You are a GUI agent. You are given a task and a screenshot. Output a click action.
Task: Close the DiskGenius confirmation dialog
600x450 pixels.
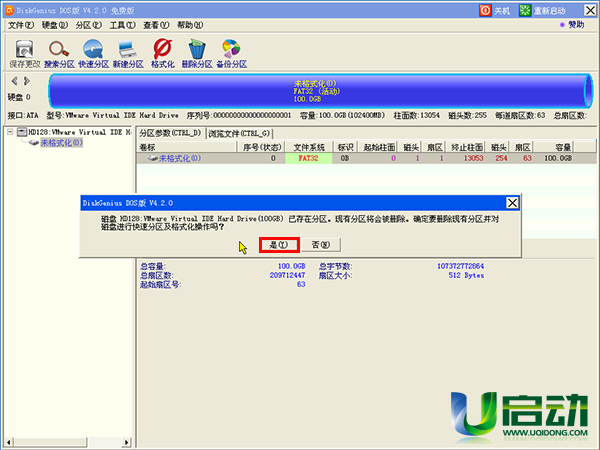click(x=512, y=203)
